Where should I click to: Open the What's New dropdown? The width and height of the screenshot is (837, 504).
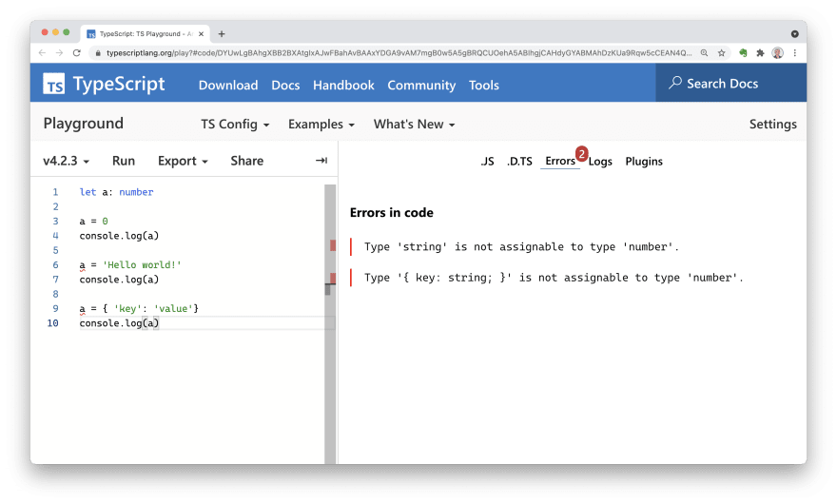tap(415, 124)
